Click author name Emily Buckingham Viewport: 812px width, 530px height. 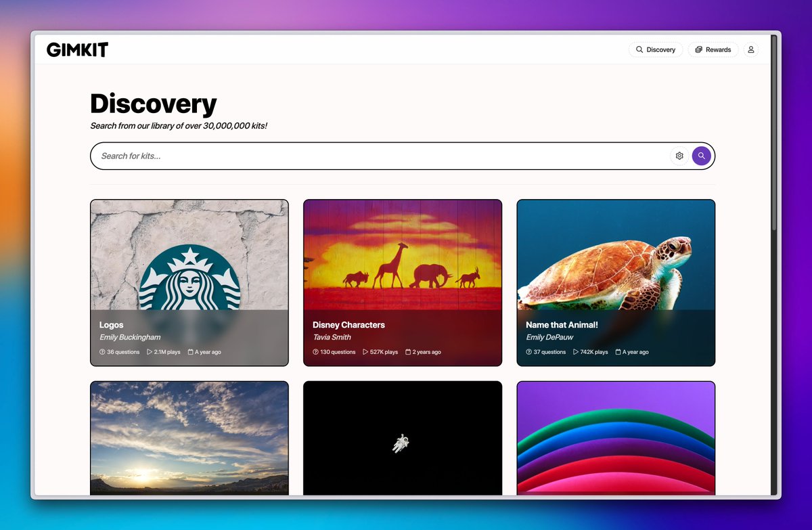click(130, 337)
